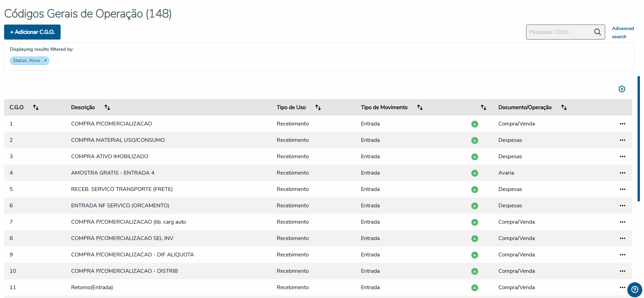This screenshot has height=298, width=644.
Task: Sort by Descrição column arrows
Action: point(107,107)
